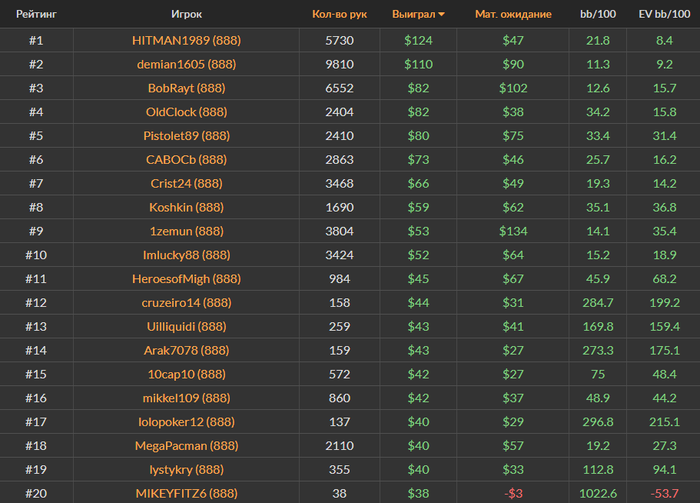Select HeroesofMigh (888) player link

tap(186, 279)
